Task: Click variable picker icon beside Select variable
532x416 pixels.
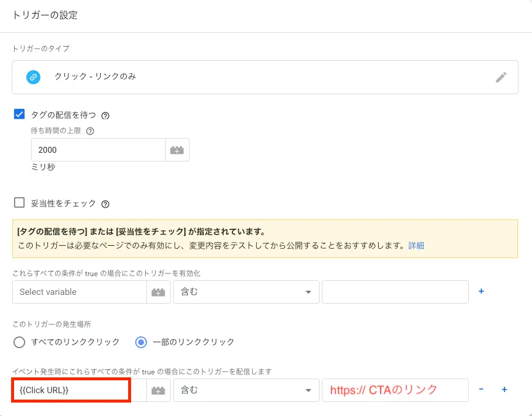Action: pos(158,292)
